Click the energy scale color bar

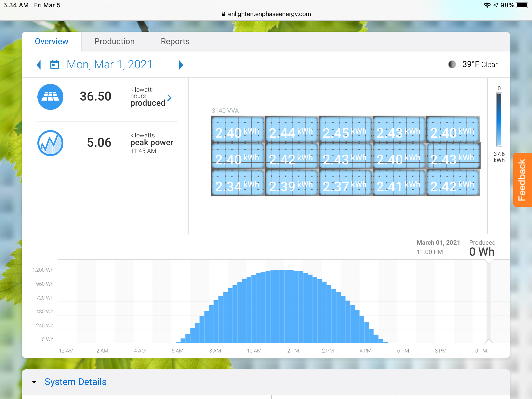pos(499,119)
